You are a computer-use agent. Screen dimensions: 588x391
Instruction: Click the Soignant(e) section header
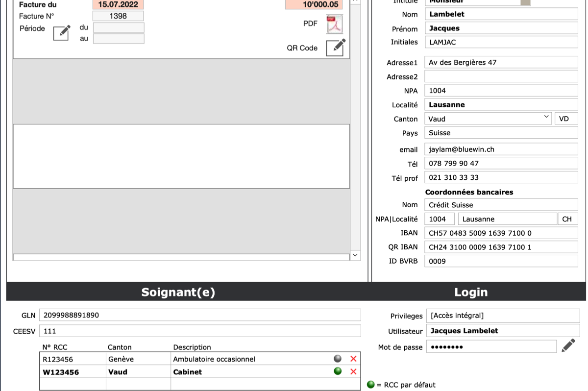[178, 292]
